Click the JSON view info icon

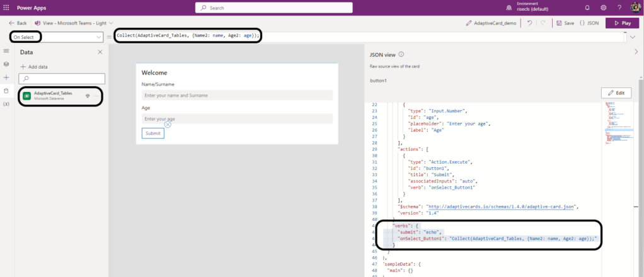(401, 55)
